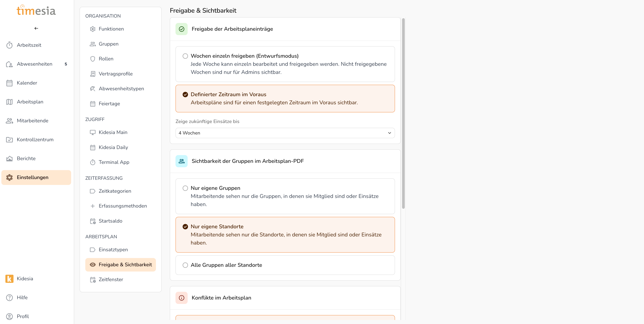Click the dropdown chevron in Wochen selector
This screenshot has height=324, width=644.
pos(389,133)
